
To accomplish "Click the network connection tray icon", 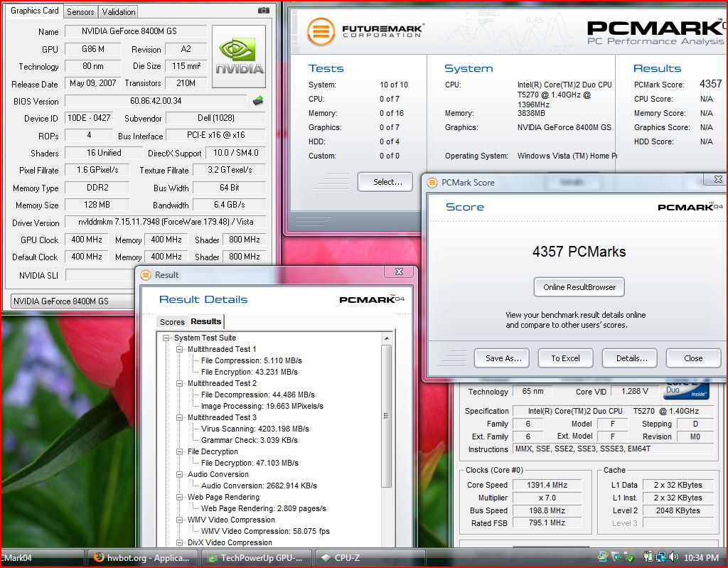I will pos(660,557).
